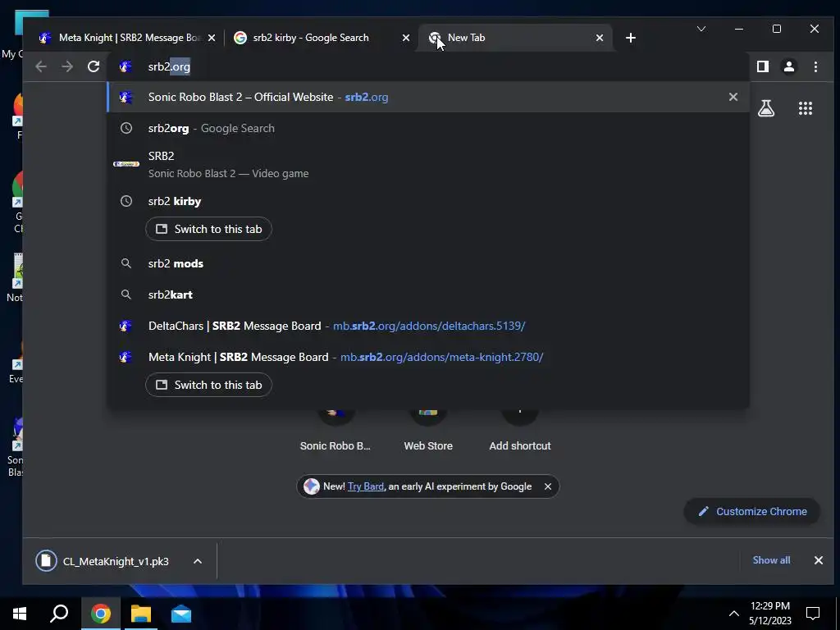Show hidden system tray icons
This screenshot has height=630, width=840.
[x=733, y=614]
